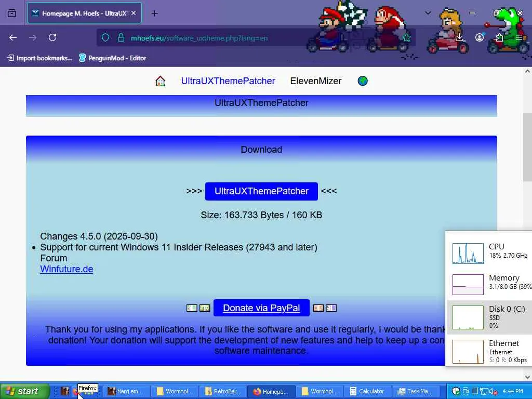Switch to Homepa... Firefox taskbar button
The image size is (532, 399).
pos(271,392)
